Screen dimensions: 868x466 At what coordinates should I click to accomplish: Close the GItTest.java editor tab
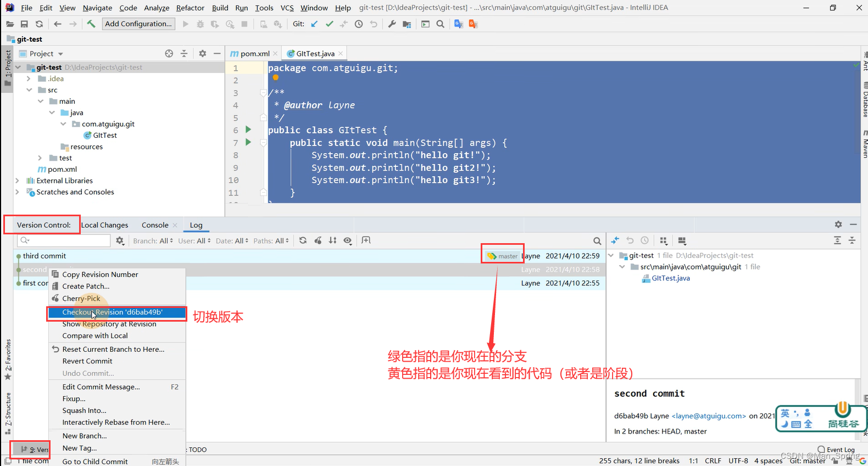pyautogui.click(x=341, y=53)
